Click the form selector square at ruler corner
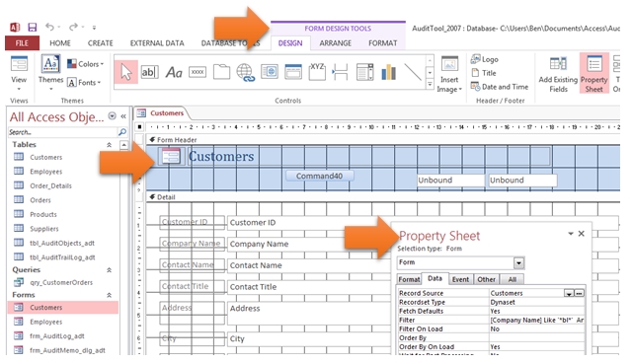 point(139,127)
